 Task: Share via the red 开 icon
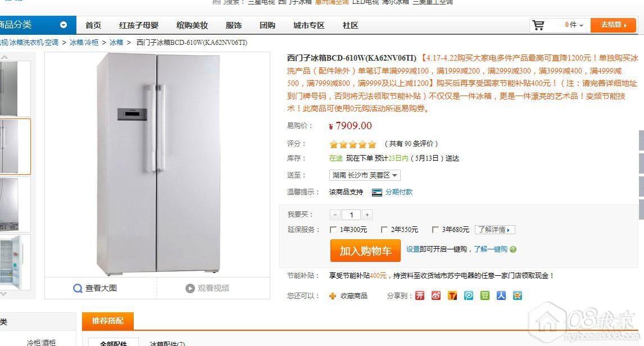tap(419, 295)
